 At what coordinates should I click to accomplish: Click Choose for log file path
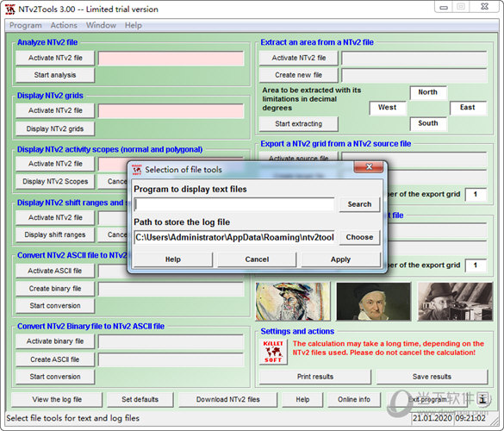tap(359, 237)
